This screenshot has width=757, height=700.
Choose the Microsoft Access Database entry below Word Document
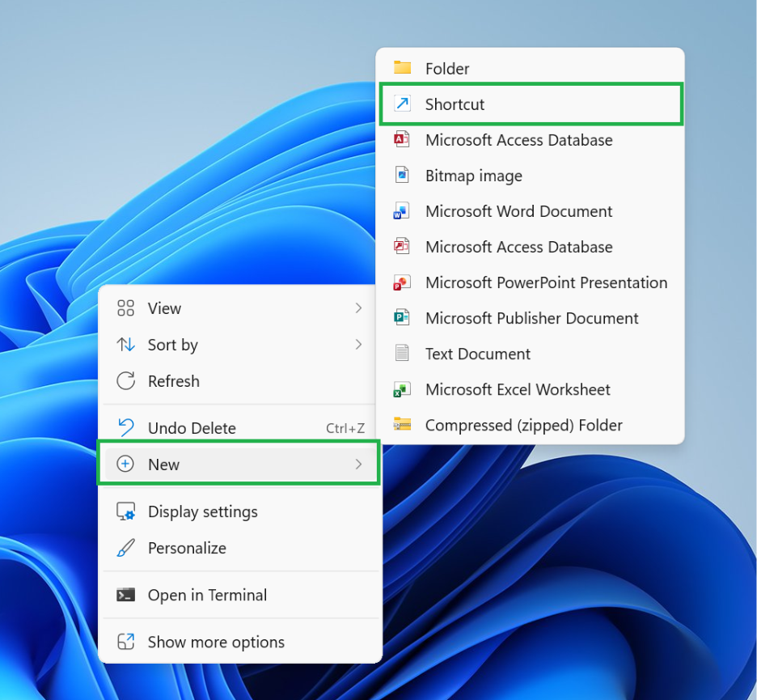tap(530, 246)
